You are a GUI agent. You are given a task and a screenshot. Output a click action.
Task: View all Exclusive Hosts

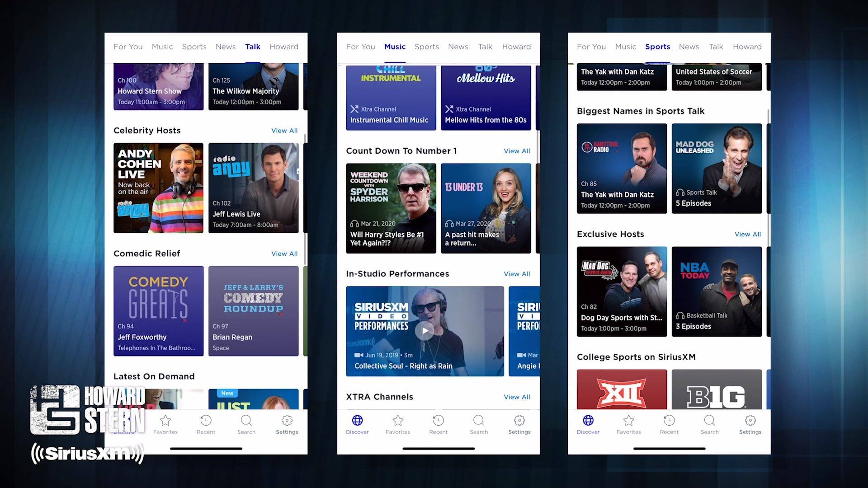pos(748,234)
